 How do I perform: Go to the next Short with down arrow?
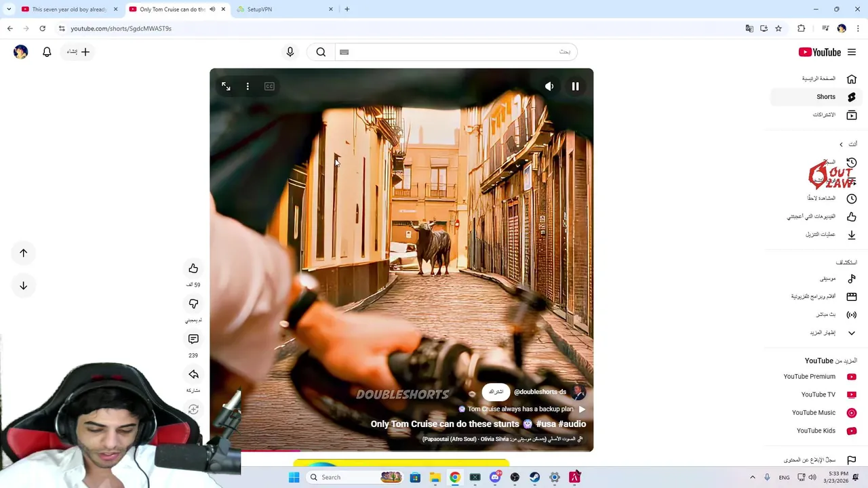click(23, 285)
